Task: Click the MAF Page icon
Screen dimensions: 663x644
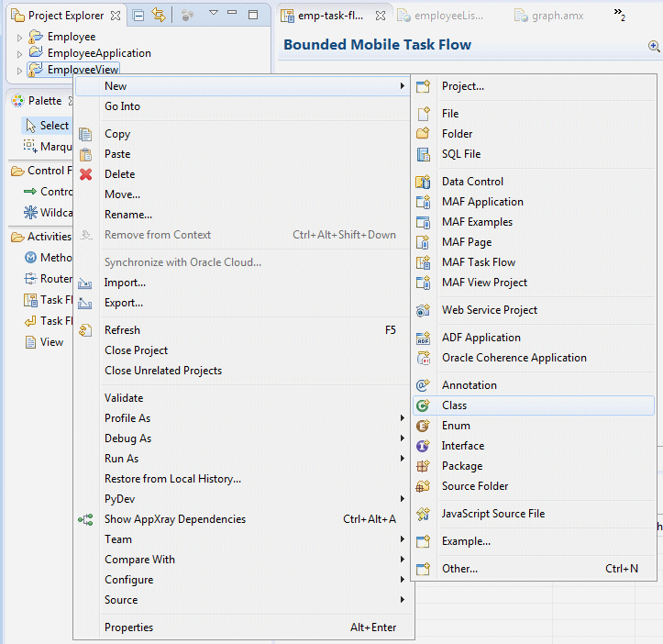Action: pos(424,242)
